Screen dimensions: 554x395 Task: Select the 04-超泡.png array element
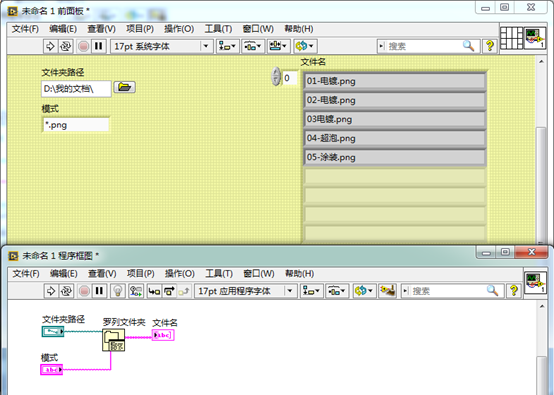point(395,138)
